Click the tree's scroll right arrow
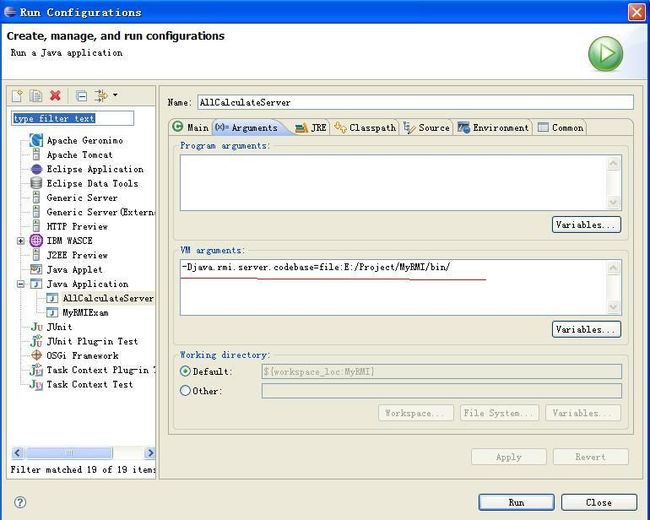This screenshot has height=520, width=650. click(150, 453)
